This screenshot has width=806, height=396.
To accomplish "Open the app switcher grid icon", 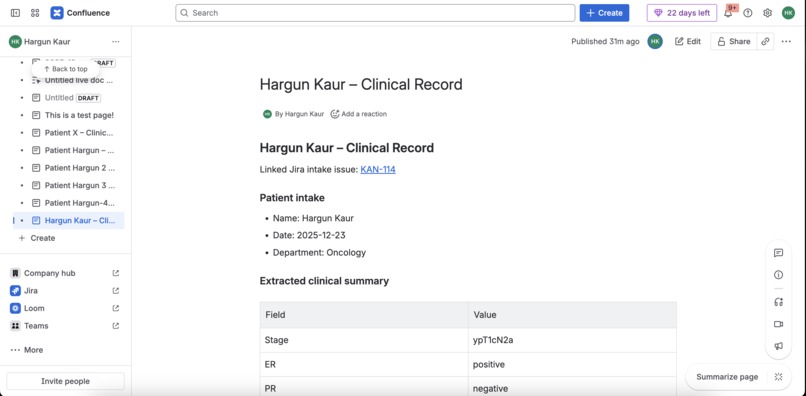I will 35,13.
